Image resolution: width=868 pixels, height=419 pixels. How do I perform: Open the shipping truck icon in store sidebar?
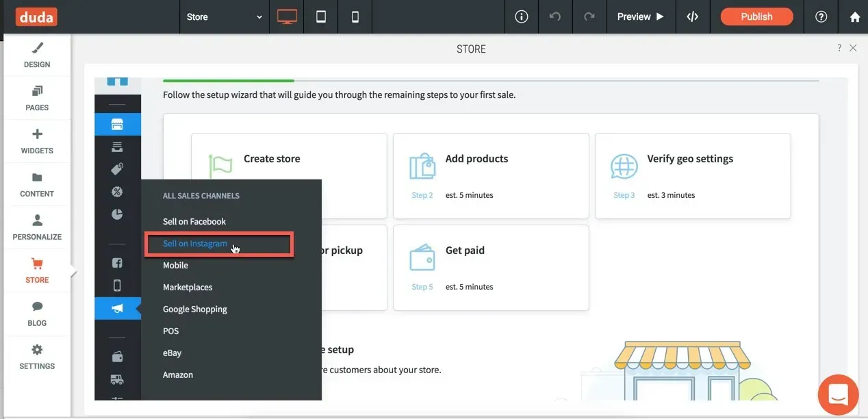(117, 379)
